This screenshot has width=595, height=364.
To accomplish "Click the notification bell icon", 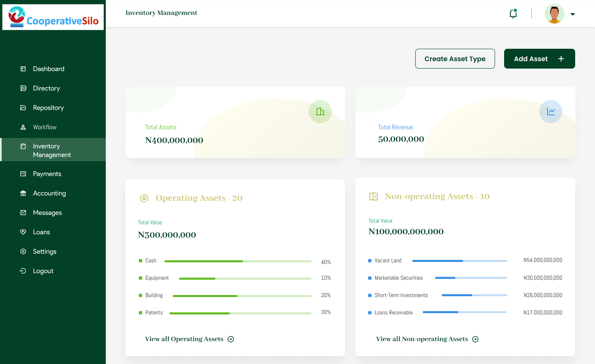I will click(513, 14).
